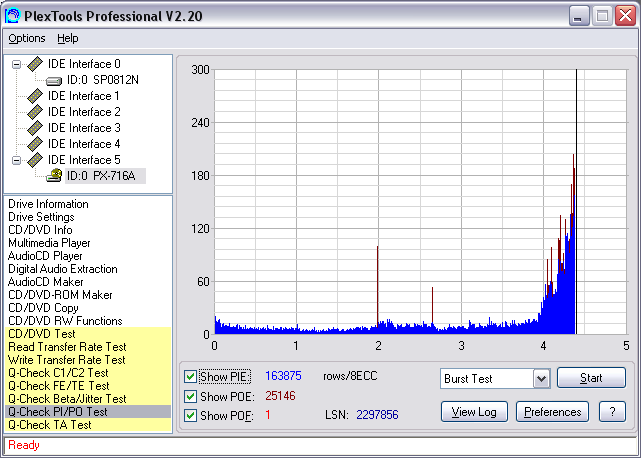Select IDE Interface 1 tree label
This screenshot has height=458, width=641.
click(84, 96)
